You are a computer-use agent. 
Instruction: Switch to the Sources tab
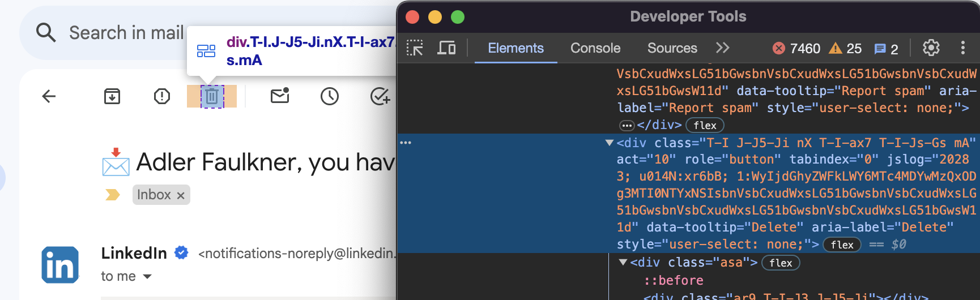[672, 48]
